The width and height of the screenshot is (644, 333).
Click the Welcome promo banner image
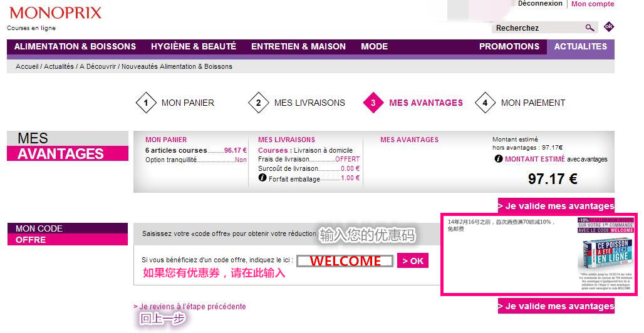point(606,254)
